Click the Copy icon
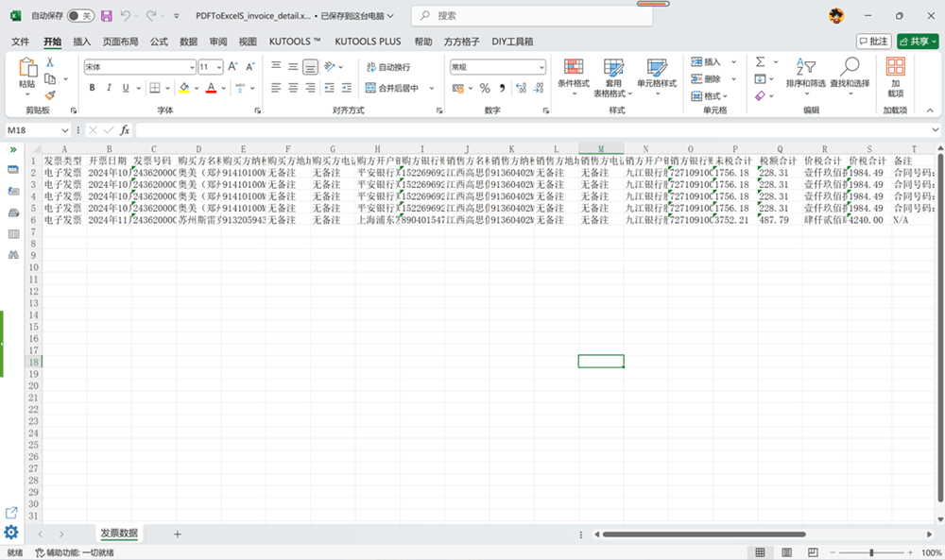Viewport: 945px width, 560px height. [50, 79]
